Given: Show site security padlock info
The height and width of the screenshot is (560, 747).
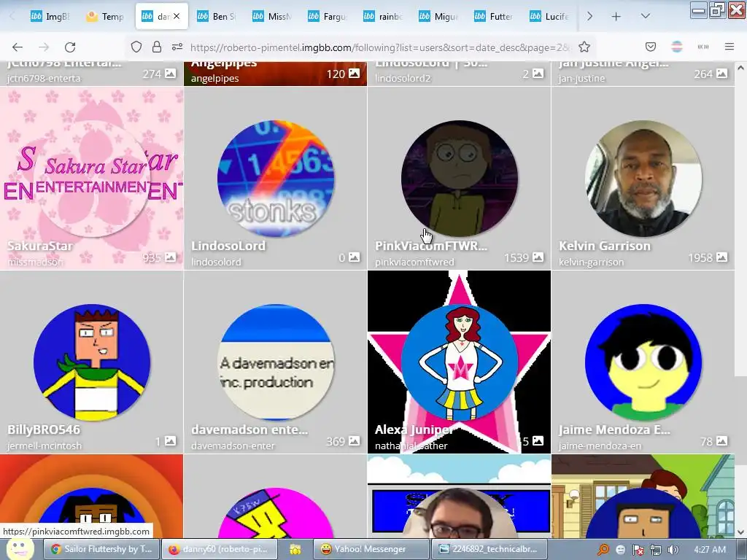Looking at the screenshot, I should pos(157,47).
